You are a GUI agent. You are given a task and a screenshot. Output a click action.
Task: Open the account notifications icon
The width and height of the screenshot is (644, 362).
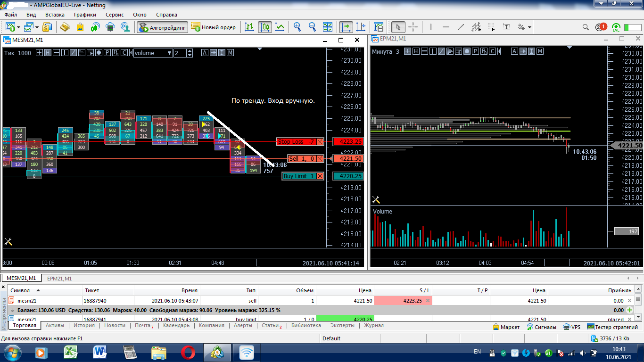tap(601, 27)
